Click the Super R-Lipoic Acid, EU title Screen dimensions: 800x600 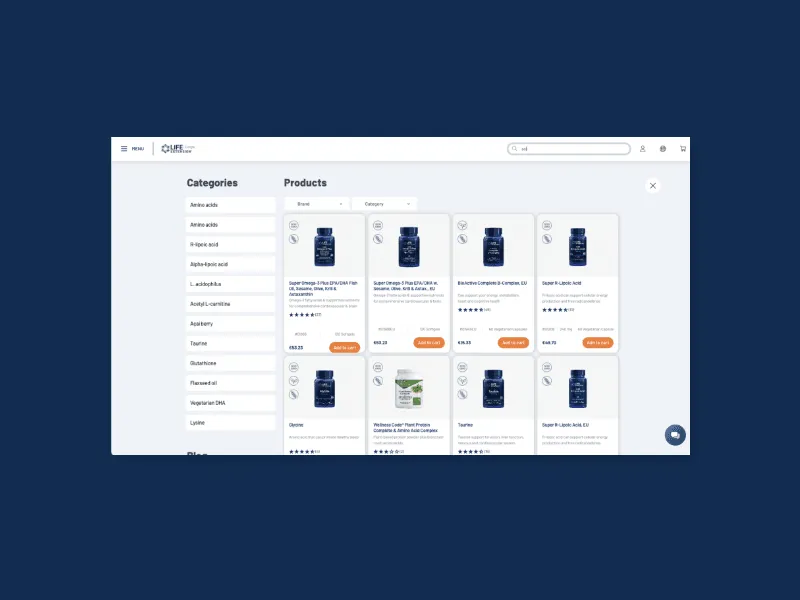click(x=565, y=425)
